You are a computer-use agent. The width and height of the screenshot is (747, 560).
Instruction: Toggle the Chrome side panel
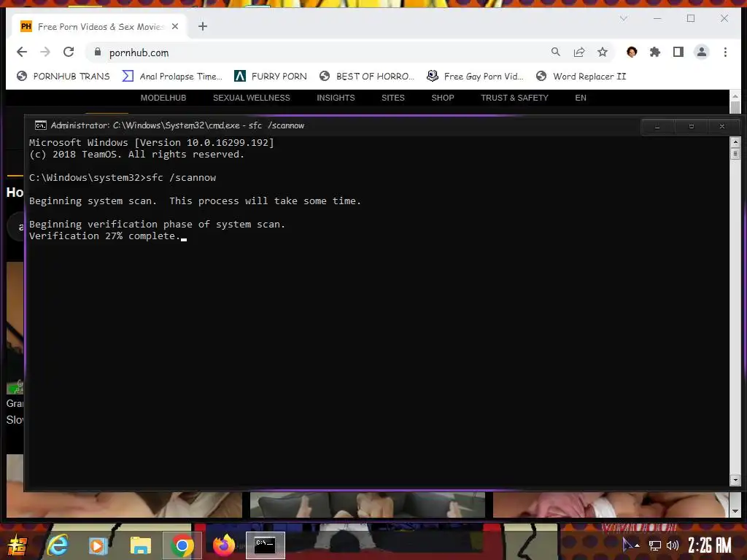pyautogui.click(x=678, y=52)
